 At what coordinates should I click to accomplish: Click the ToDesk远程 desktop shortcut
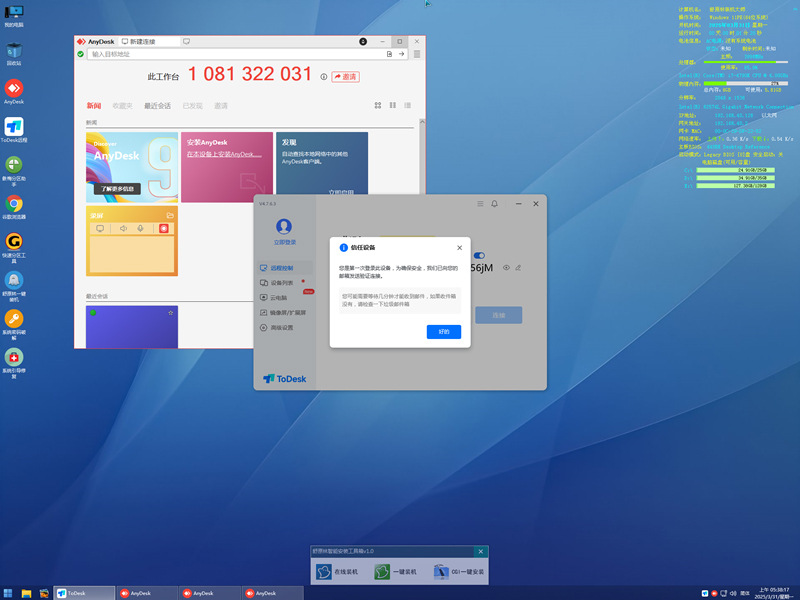coord(14,130)
